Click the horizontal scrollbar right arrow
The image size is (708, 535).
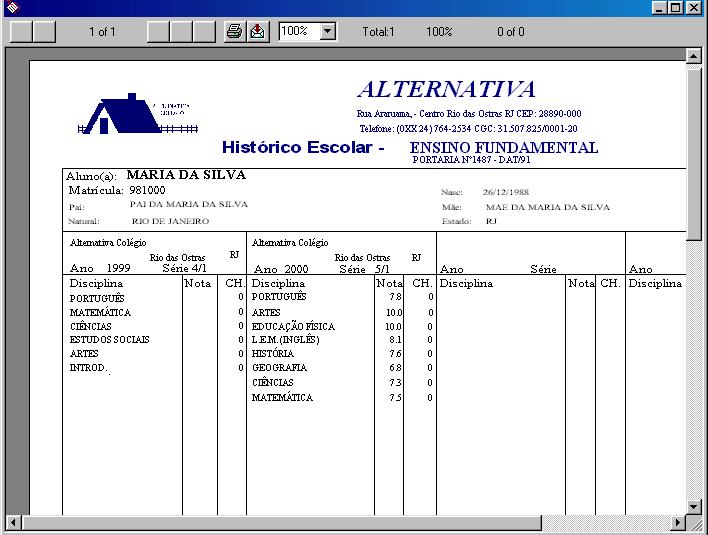click(677, 523)
